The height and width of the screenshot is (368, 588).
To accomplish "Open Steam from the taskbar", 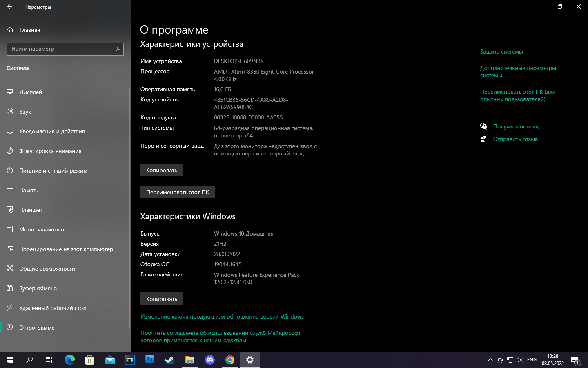I will [169, 360].
